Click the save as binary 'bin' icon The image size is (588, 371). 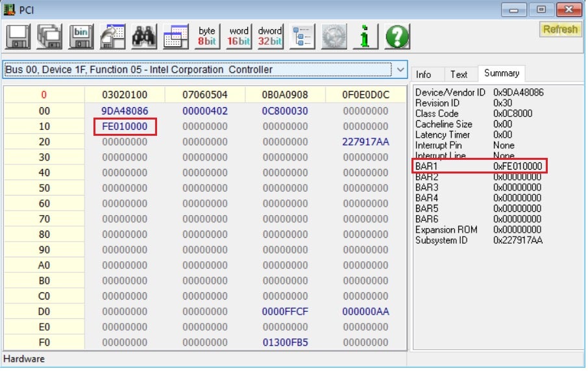81,36
